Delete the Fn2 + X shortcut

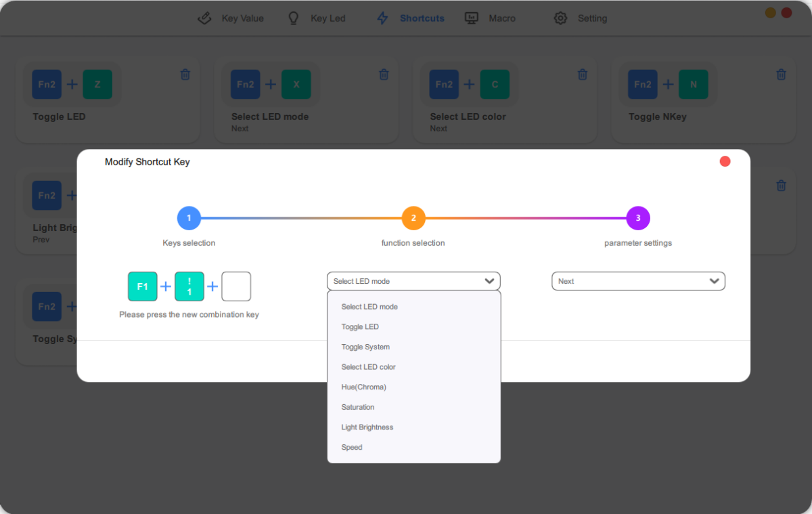tap(384, 74)
